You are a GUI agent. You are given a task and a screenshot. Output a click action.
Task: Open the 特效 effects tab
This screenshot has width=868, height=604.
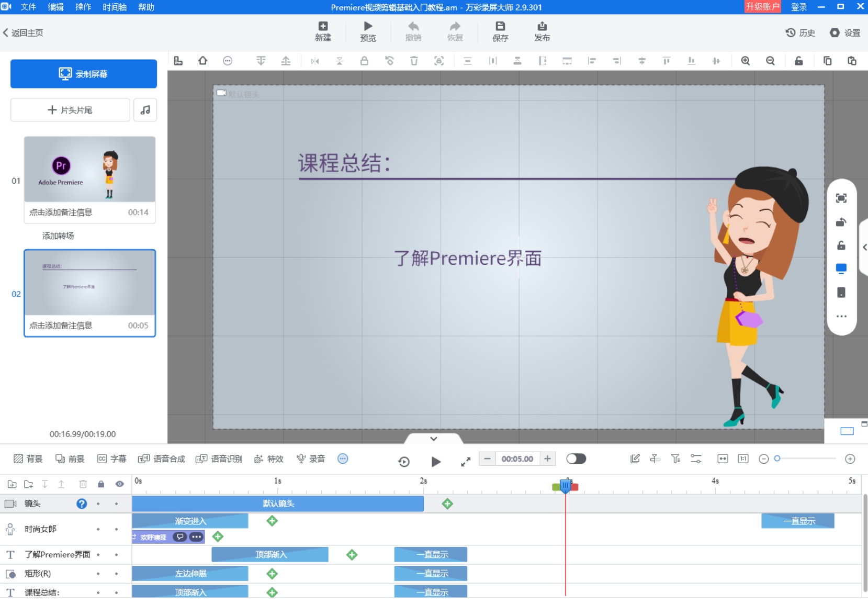click(x=269, y=459)
